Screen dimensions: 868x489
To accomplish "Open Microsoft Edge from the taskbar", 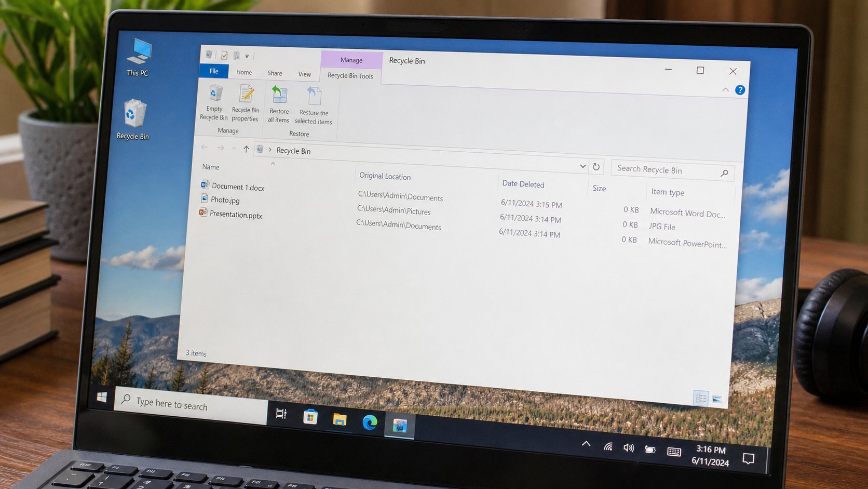I will pyautogui.click(x=370, y=422).
